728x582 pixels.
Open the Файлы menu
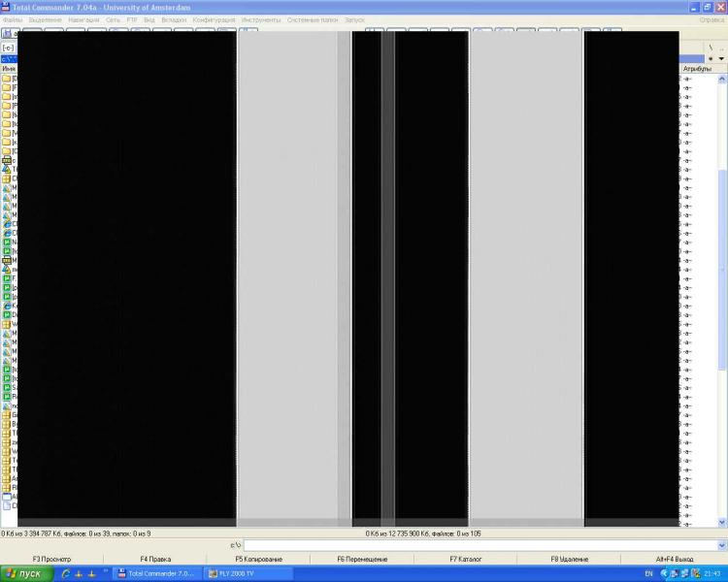click(12, 19)
